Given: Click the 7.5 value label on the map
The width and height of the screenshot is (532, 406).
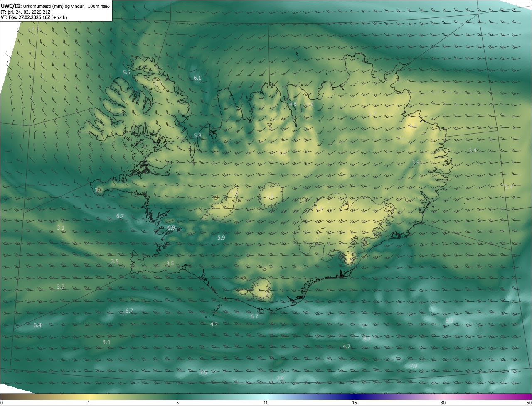Looking at the screenshot, I should [203, 373].
